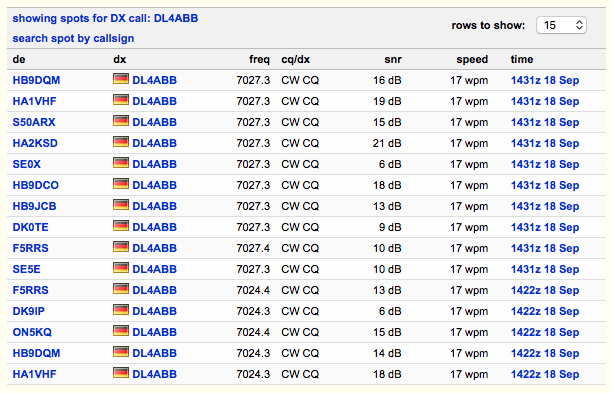Viewport: 612px width, 393px height.
Task: Open spotter HA2KSD link
Action: click(x=35, y=143)
